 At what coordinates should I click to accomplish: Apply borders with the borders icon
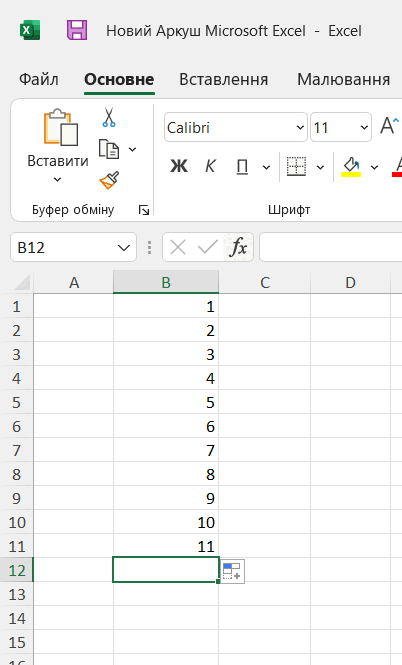(x=296, y=166)
